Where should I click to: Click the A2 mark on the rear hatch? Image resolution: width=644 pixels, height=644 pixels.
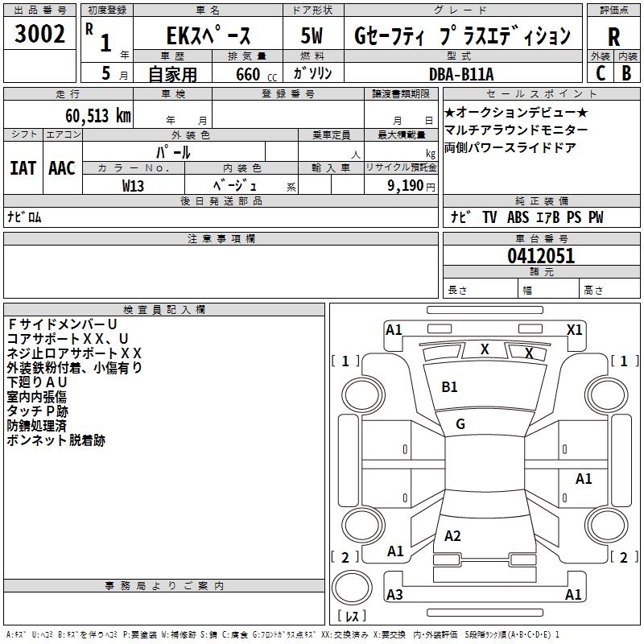[452, 536]
